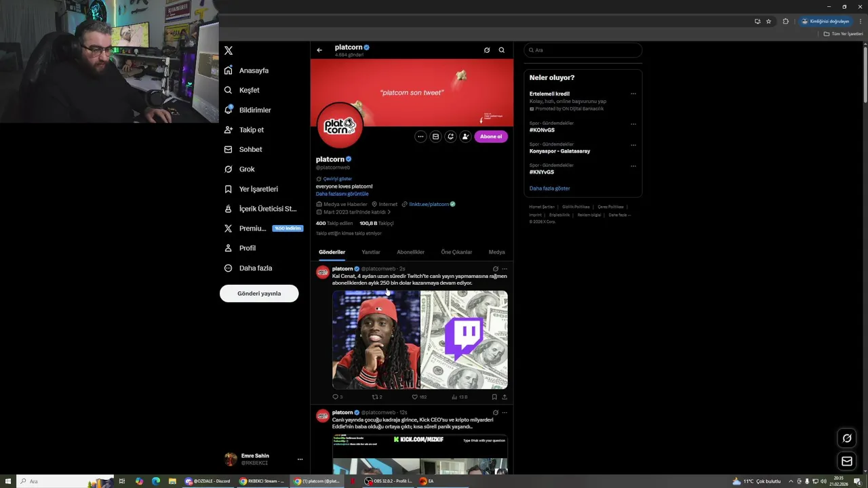Open Chrome extensions puzzle icon
Screen dimensions: 868x488
tap(786, 21)
